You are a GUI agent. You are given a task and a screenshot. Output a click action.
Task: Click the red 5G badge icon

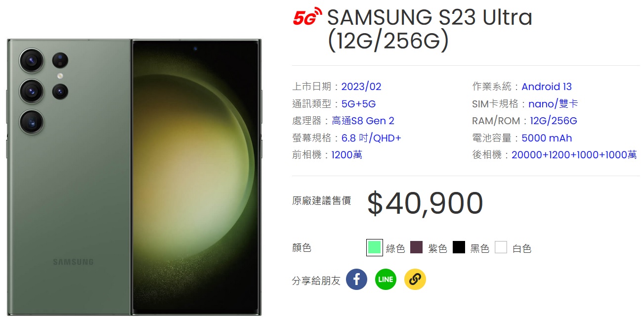tap(307, 16)
